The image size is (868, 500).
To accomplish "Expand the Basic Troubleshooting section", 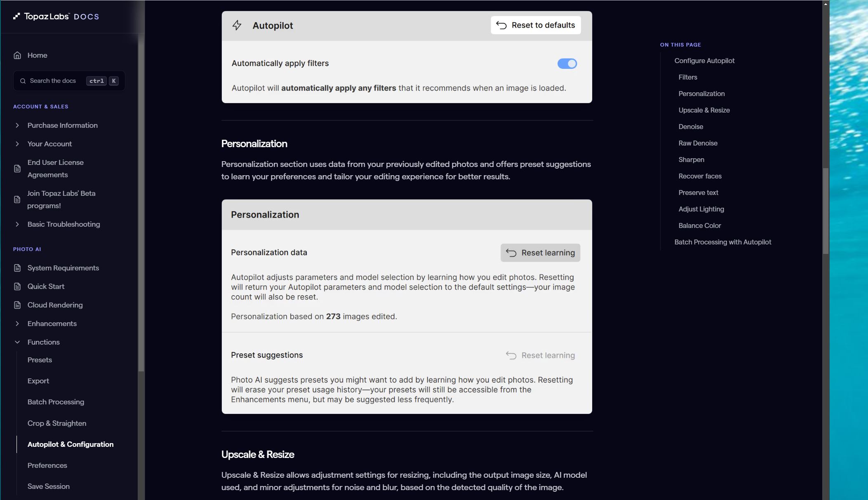I will pos(17,224).
